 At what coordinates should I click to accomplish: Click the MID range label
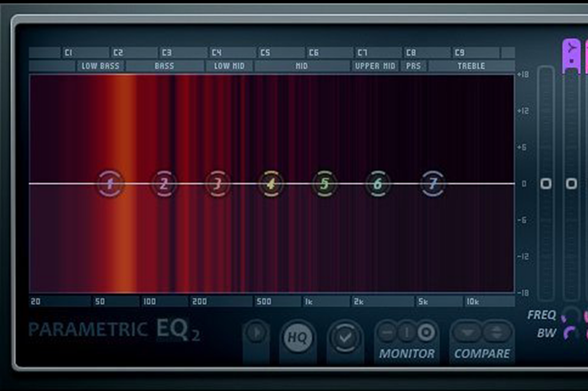(302, 66)
